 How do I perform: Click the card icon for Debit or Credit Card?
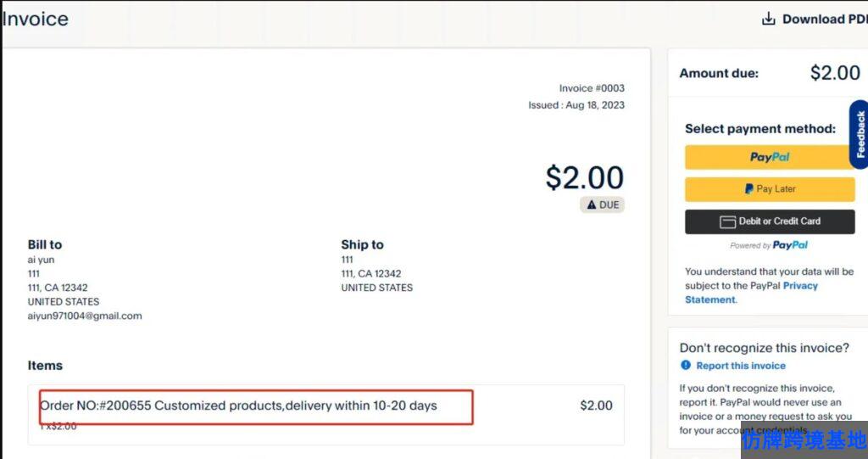tap(727, 221)
